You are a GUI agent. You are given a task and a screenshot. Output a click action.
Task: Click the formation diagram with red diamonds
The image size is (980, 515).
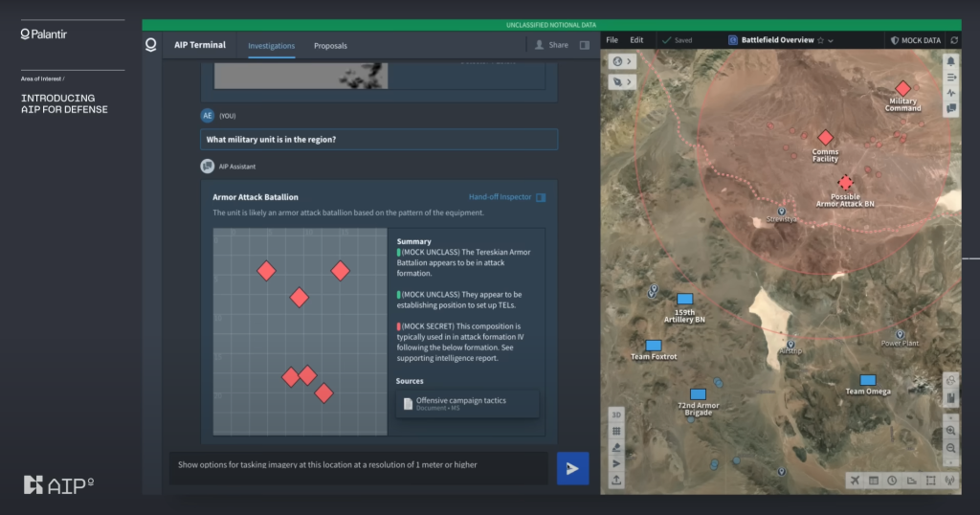300,331
